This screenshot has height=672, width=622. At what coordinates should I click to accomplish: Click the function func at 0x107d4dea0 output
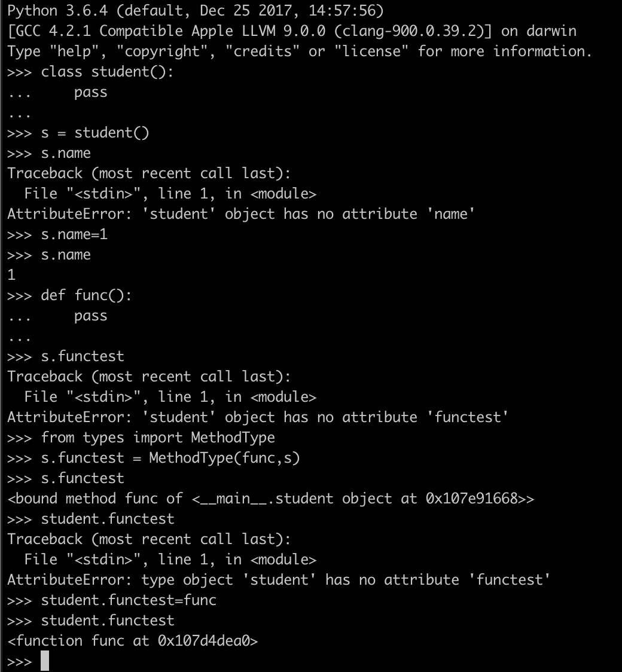pyautogui.click(x=132, y=641)
